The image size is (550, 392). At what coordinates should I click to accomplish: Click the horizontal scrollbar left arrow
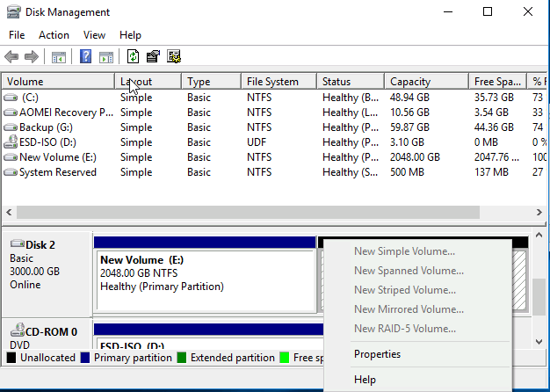(x=9, y=213)
